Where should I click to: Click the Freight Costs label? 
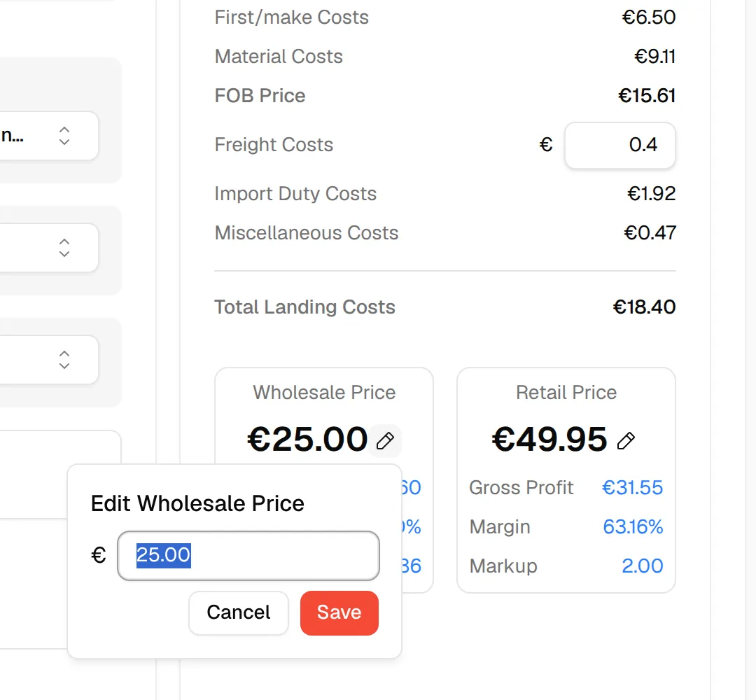274,145
